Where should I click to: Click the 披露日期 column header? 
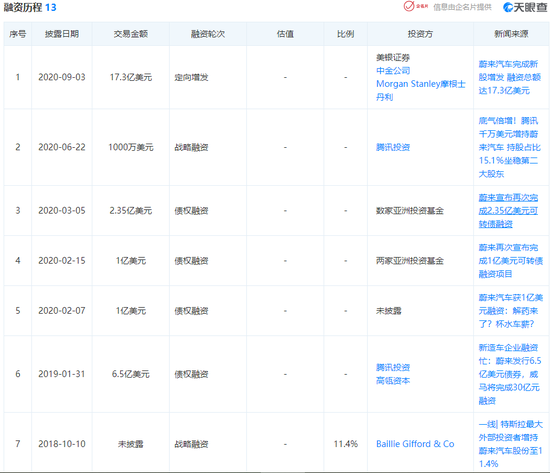(x=62, y=34)
